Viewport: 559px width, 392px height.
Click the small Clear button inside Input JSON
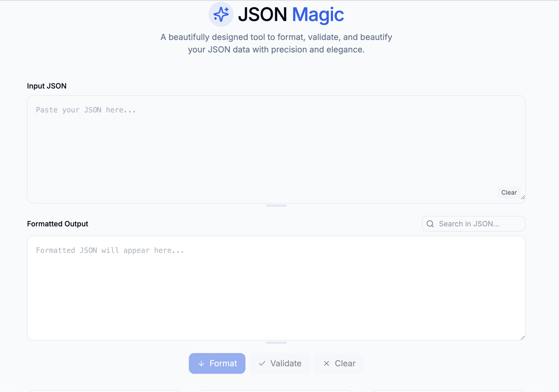(509, 192)
